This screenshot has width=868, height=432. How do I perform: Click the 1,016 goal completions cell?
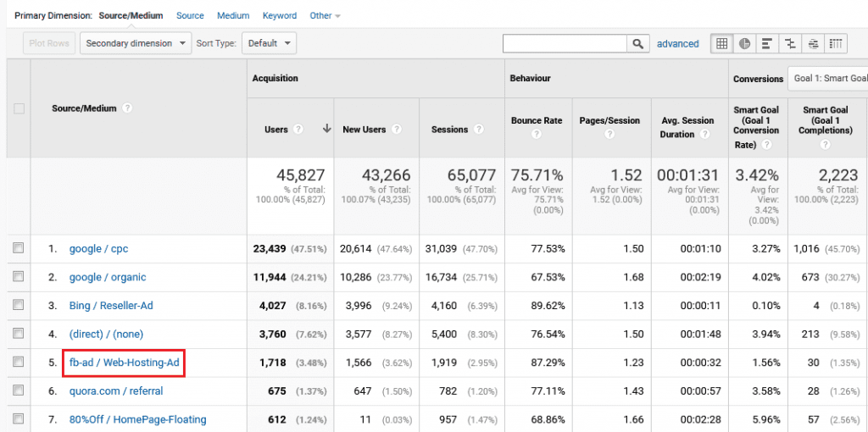[x=807, y=249]
